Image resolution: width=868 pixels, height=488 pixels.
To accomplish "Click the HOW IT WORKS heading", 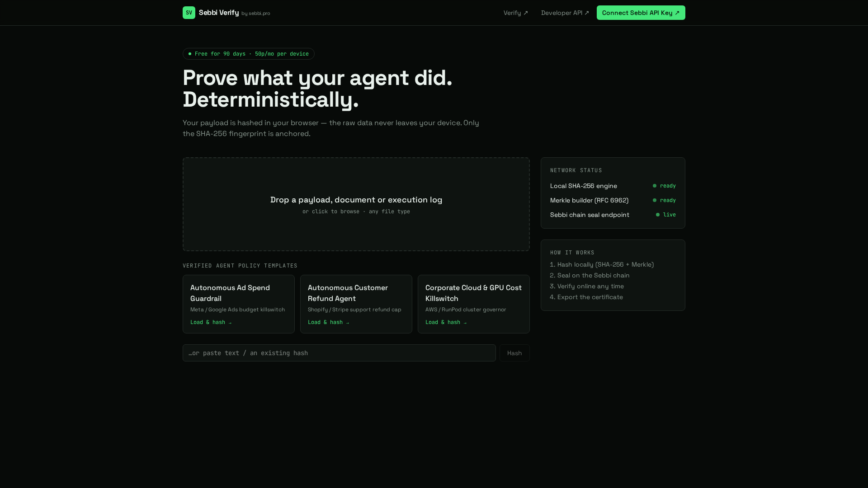I will [x=572, y=253].
